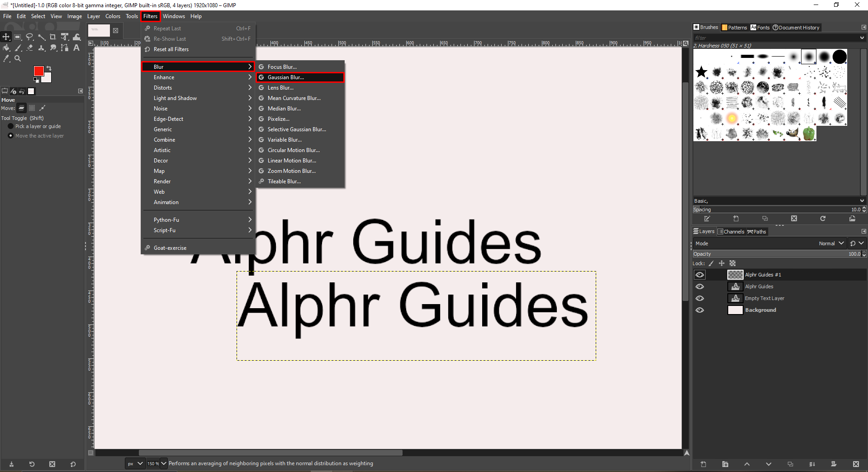Open the layer Mode dropdown
This screenshot has width=868, height=472.
pyautogui.click(x=769, y=243)
